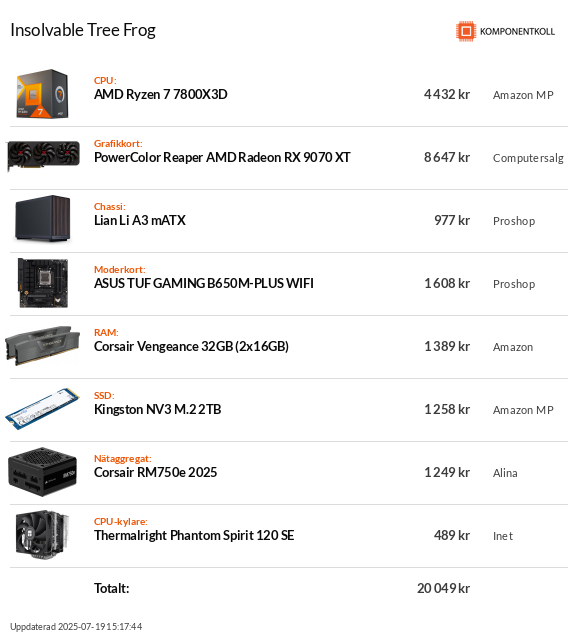Open the AMD Ryzen 7 7800X3D product link
Viewport: 577px width, 640px height.
(x=161, y=94)
